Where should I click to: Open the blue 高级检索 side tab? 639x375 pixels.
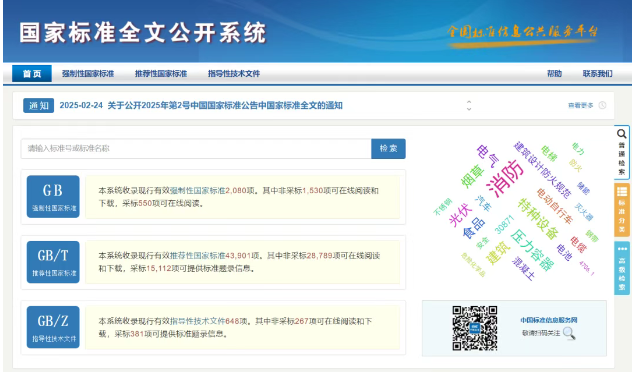[x=622, y=268]
